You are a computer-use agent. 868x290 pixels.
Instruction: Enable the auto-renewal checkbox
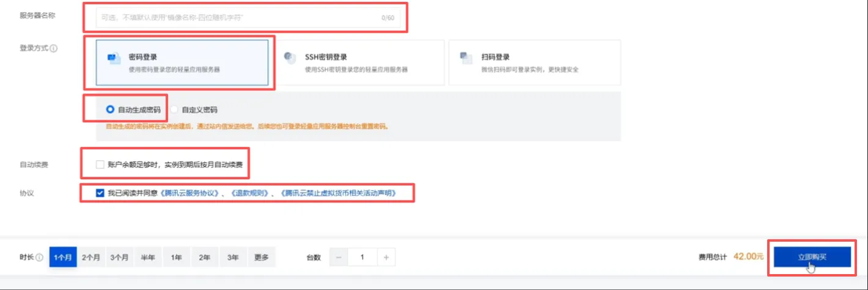coord(100,165)
